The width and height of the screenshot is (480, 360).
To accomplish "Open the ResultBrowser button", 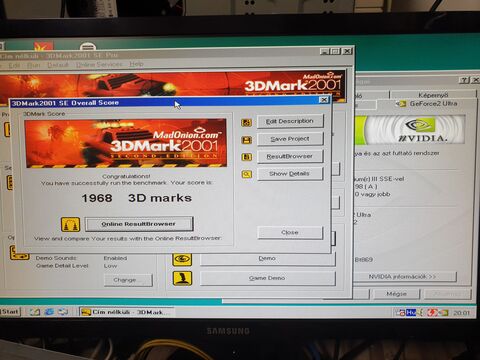I will pyautogui.click(x=290, y=156).
